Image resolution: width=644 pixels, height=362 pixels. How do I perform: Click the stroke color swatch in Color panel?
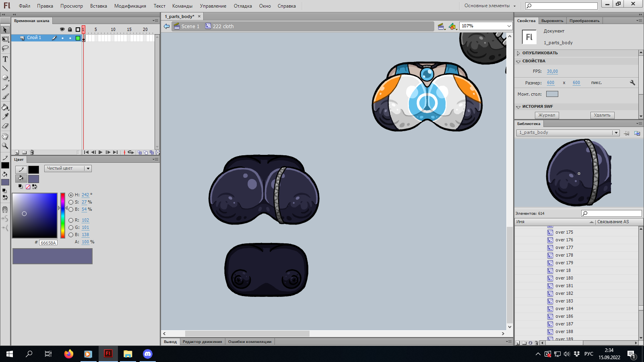33,170
